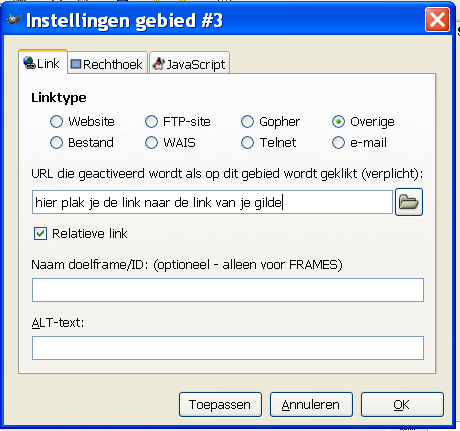The image size is (460, 431).
Task: Pick the Gopher link type
Action: pyautogui.click(x=247, y=122)
